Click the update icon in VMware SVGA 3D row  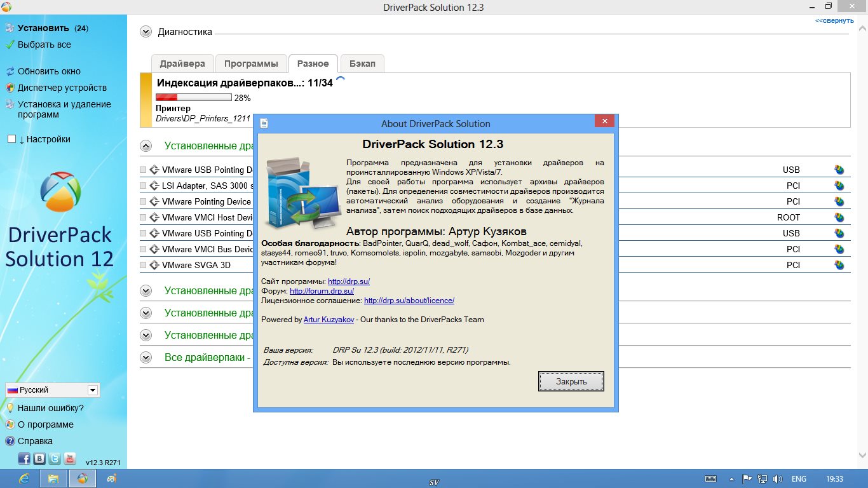(839, 265)
